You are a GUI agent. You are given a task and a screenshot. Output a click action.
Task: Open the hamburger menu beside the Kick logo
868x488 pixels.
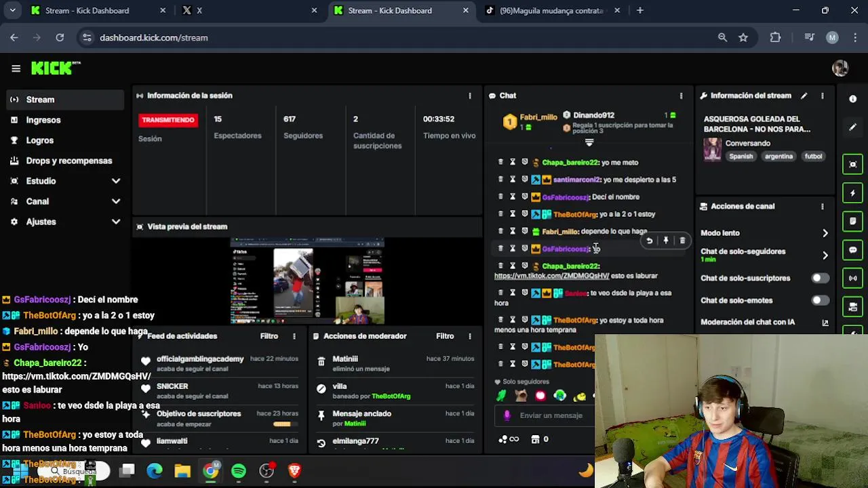[x=16, y=68]
